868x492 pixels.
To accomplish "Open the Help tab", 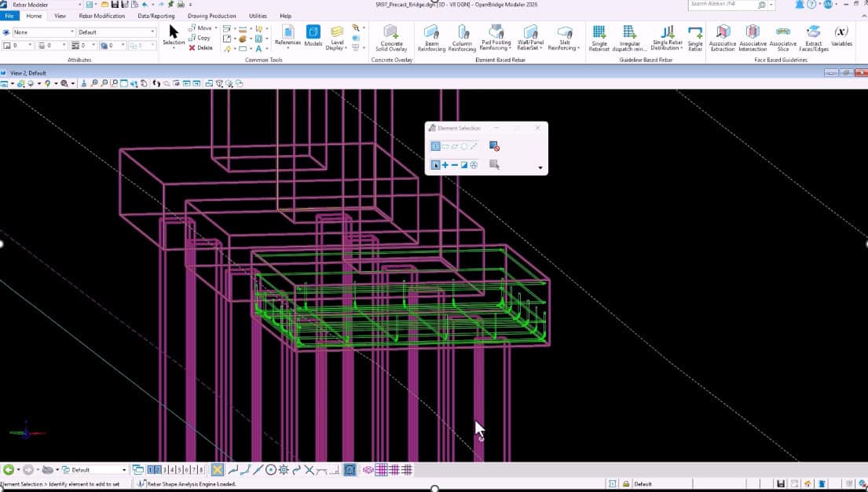I will click(x=286, y=16).
